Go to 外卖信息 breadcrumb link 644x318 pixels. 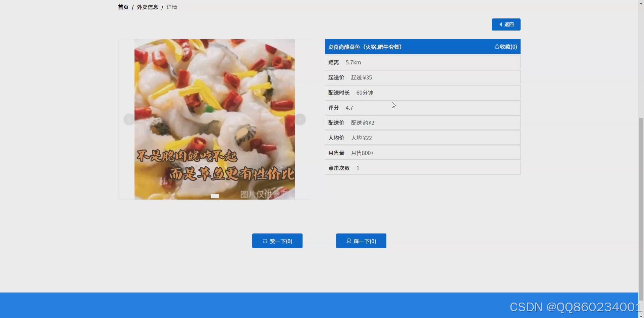[147, 7]
